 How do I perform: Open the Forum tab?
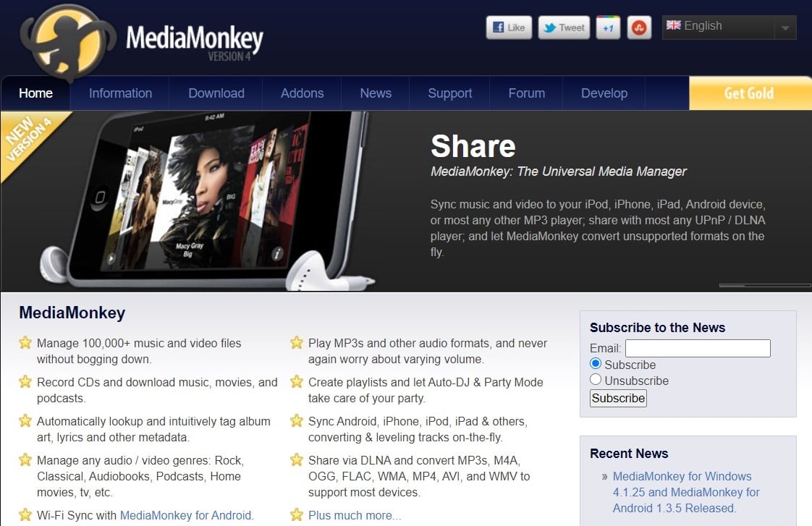pos(527,93)
